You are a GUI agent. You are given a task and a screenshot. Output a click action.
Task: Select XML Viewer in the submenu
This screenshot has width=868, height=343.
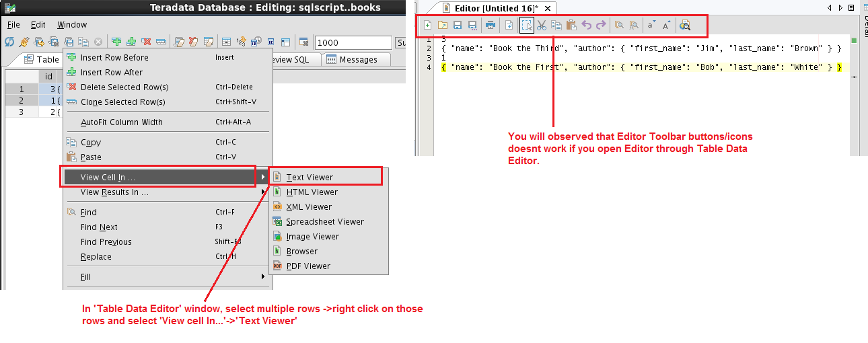pyautogui.click(x=328, y=206)
